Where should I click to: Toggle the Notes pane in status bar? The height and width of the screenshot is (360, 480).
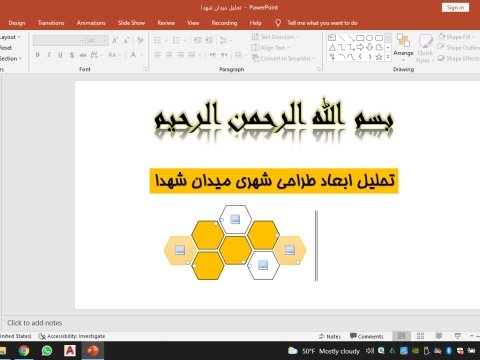[330, 336]
